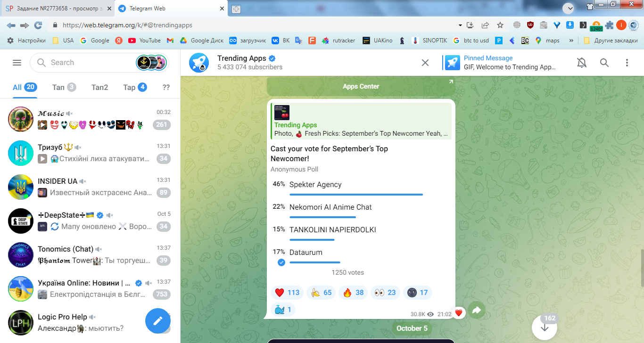
Task: Jump to latest messages down arrow
Action: [x=545, y=327]
